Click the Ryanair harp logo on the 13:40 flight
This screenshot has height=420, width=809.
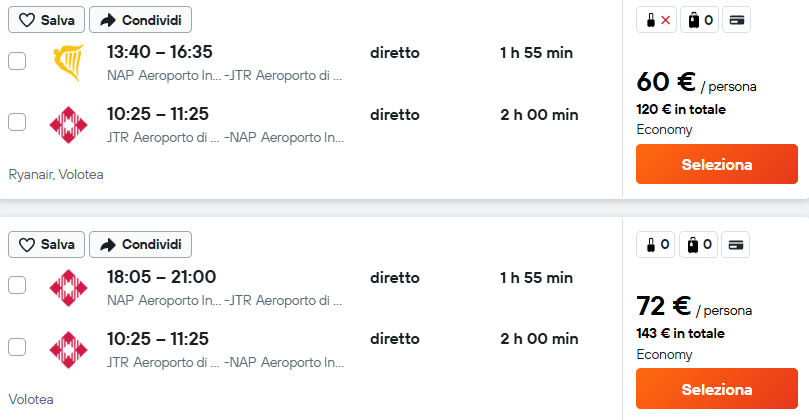point(69,63)
